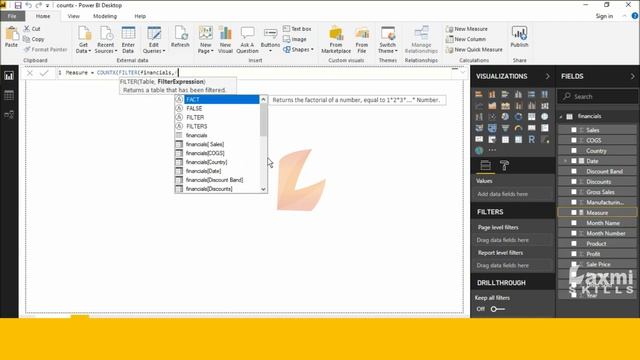The width and height of the screenshot is (640, 360).
Task: Open the Data view in left sidebar
Action: click(x=9, y=96)
